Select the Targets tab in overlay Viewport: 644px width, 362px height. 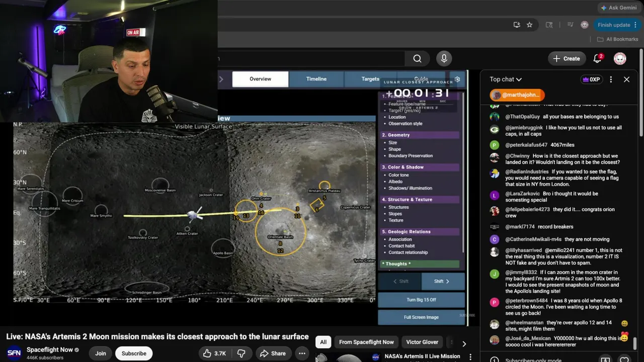(370, 79)
